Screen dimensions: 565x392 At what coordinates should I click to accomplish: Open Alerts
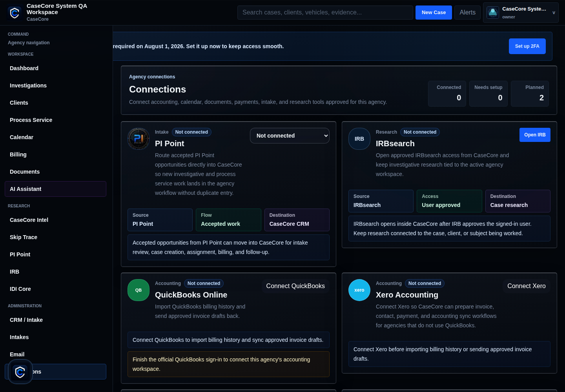click(467, 13)
